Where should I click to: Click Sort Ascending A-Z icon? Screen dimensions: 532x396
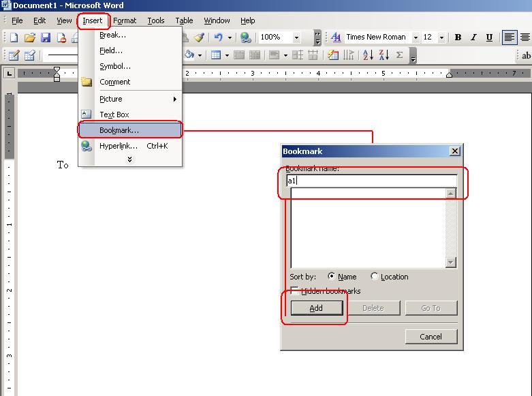pos(368,55)
